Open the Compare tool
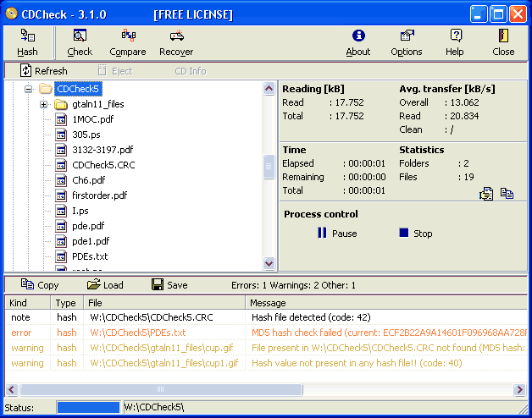This screenshot has width=532, height=418. click(x=127, y=42)
